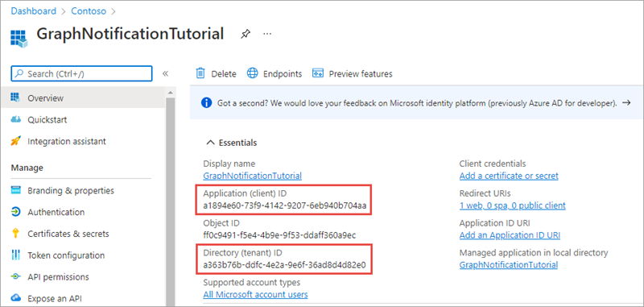Viewport: 644px width, 307px height.
Task: Click the Branding & properties icon
Action: tap(15, 191)
